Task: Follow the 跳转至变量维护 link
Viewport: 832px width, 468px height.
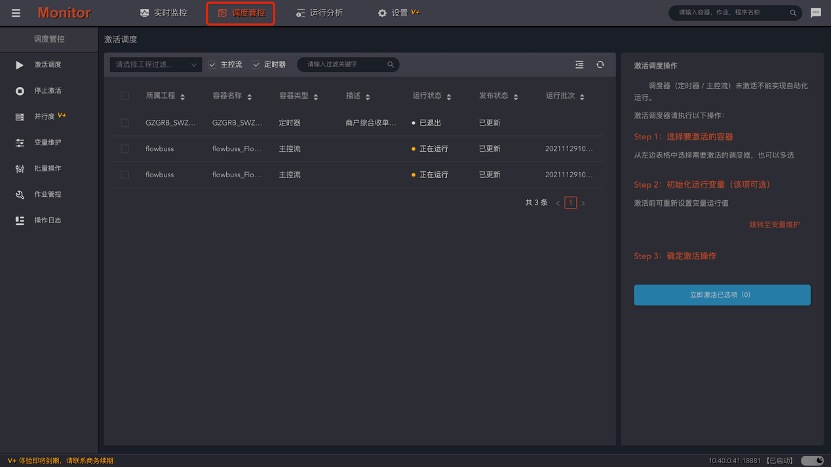Action: [775, 225]
